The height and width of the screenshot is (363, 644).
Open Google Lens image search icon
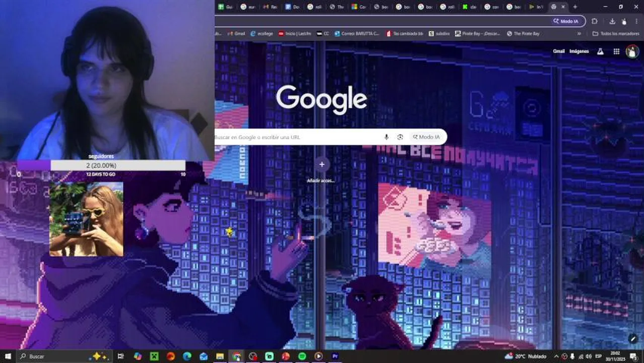point(400,137)
